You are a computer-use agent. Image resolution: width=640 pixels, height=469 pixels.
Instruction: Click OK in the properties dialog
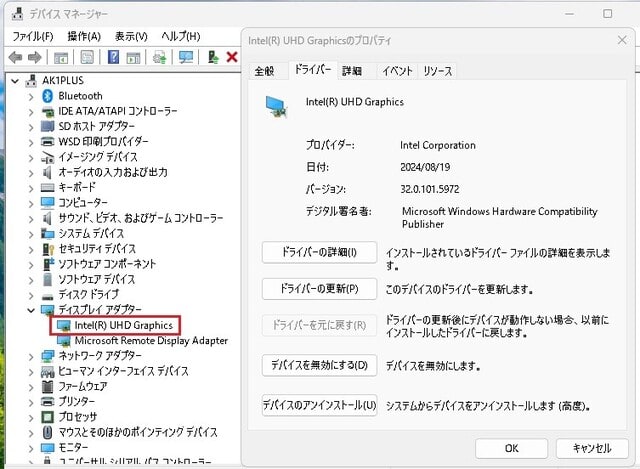click(x=511, y=449)
